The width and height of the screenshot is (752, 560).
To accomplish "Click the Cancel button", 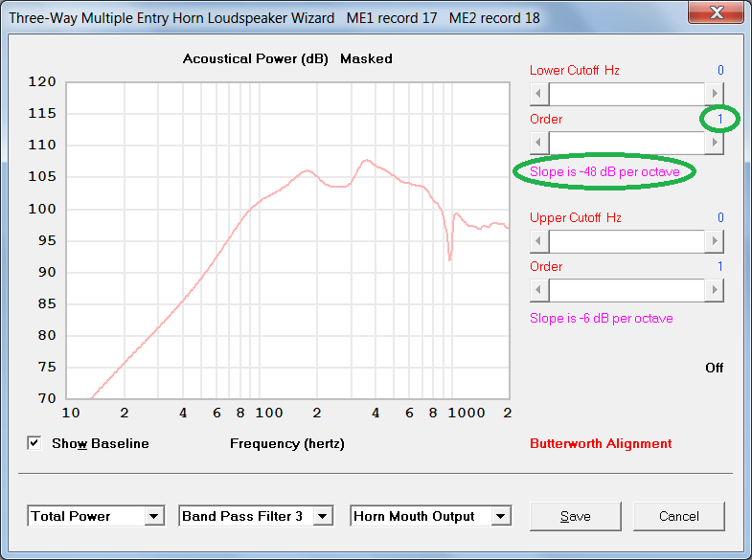I will (678, 516).
